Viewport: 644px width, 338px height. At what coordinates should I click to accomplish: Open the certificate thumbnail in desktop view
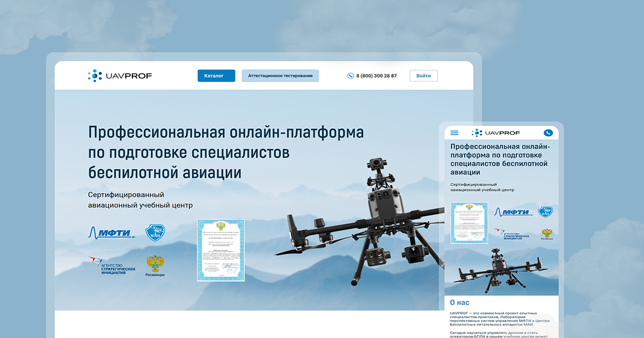221,249
